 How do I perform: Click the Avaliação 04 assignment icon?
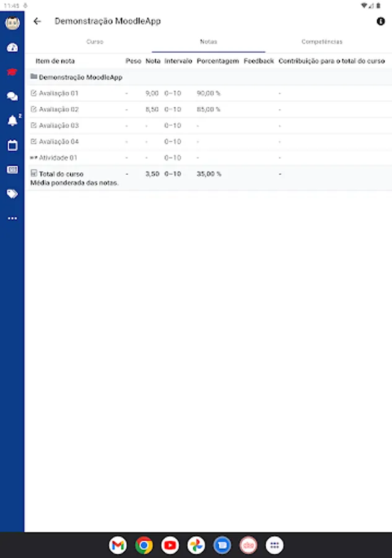(34, 141)
